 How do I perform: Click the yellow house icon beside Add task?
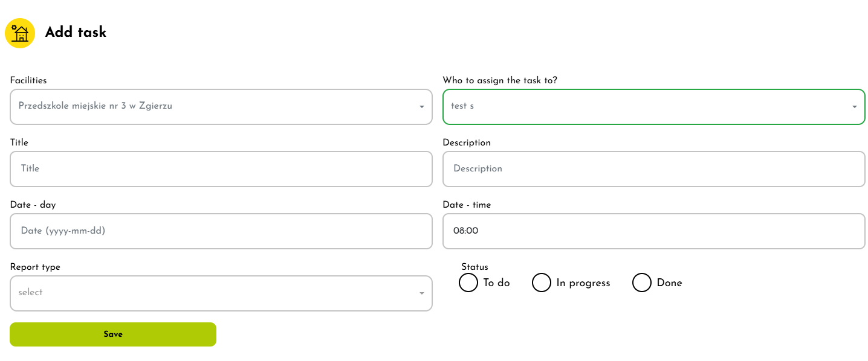20,33
